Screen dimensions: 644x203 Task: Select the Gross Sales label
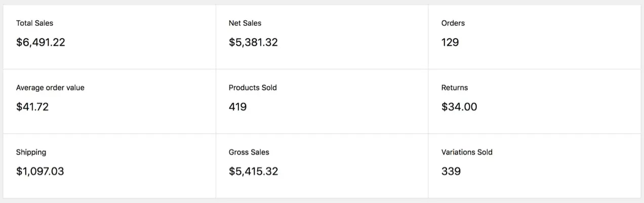tap(249, 152)
